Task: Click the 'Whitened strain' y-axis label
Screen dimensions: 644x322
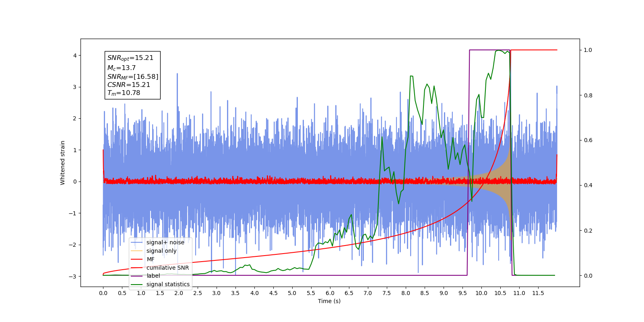Action: pos(62,163)
